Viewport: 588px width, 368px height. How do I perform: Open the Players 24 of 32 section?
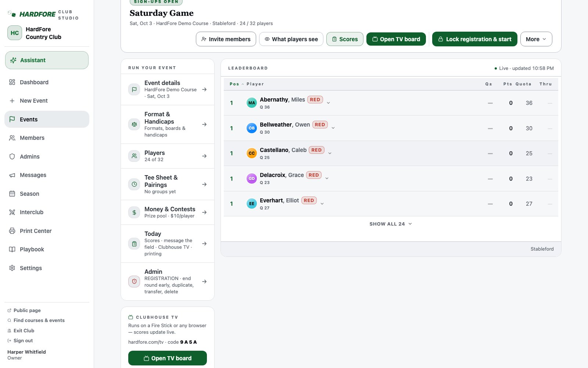tap(168, 156)
